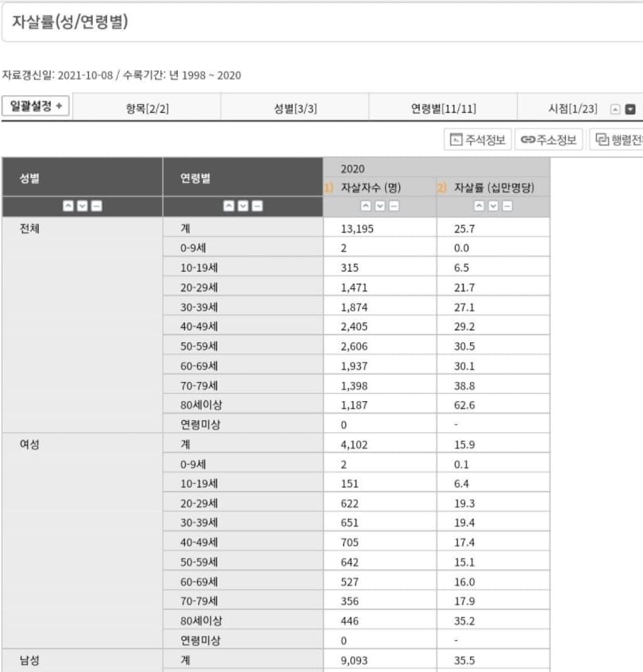Sort 연령별 column ascending with up arrow
The image size is (643, 672).
point(229,207)
